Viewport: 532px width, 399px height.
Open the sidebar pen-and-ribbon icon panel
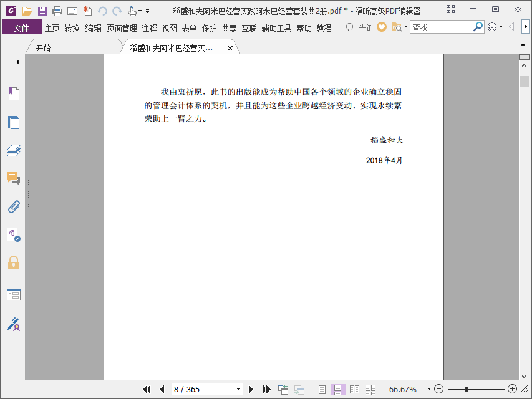click(14, 324)
